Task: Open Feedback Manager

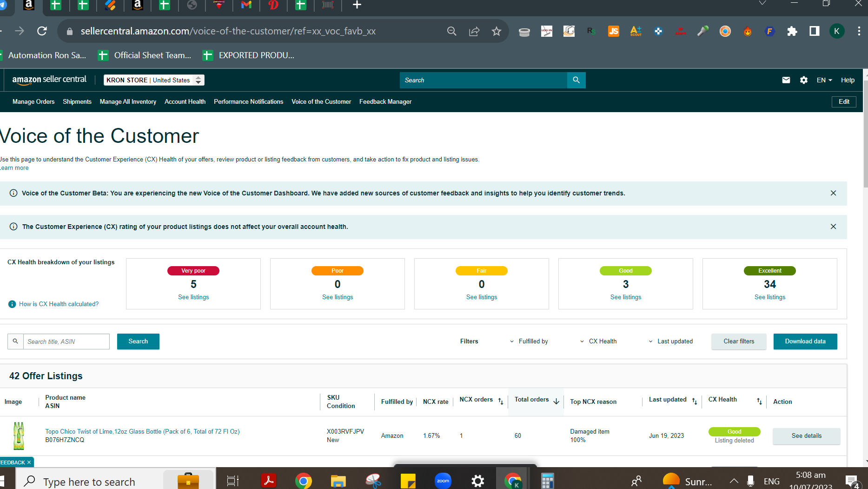Action: tap(385, 102)
